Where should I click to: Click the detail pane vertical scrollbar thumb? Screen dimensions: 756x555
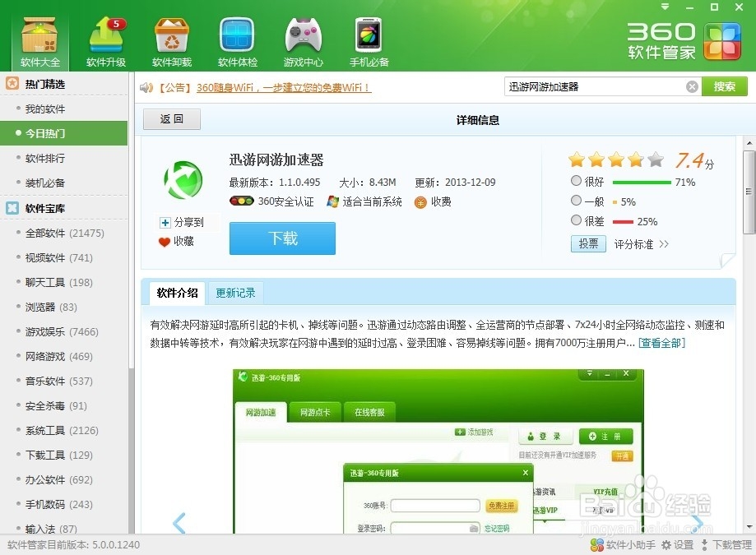749,192
